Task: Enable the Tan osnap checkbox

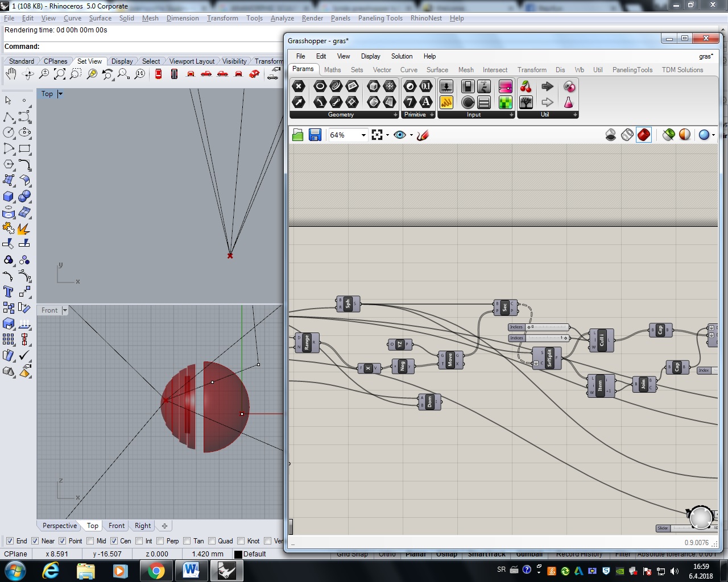Action: [x=187, y=541]
